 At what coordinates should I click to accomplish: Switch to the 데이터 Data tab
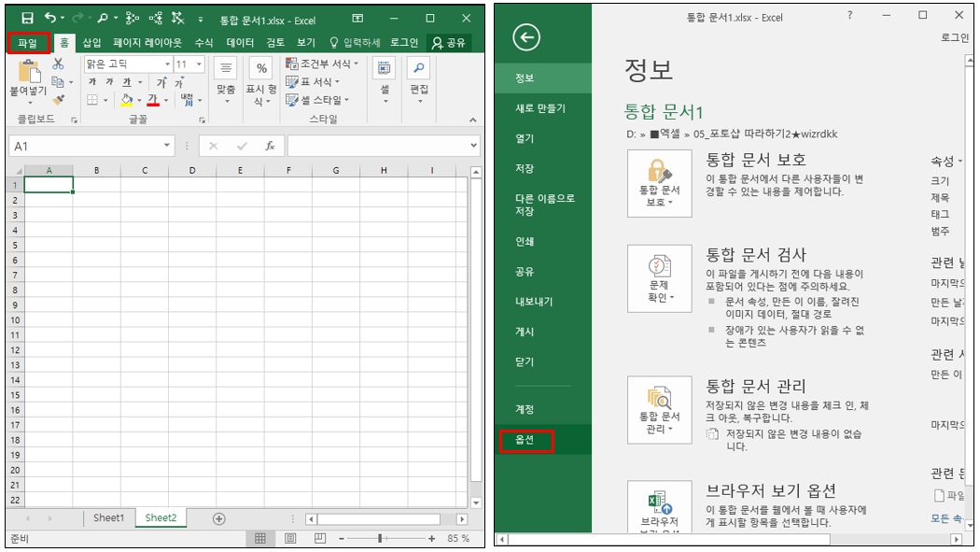240,43
